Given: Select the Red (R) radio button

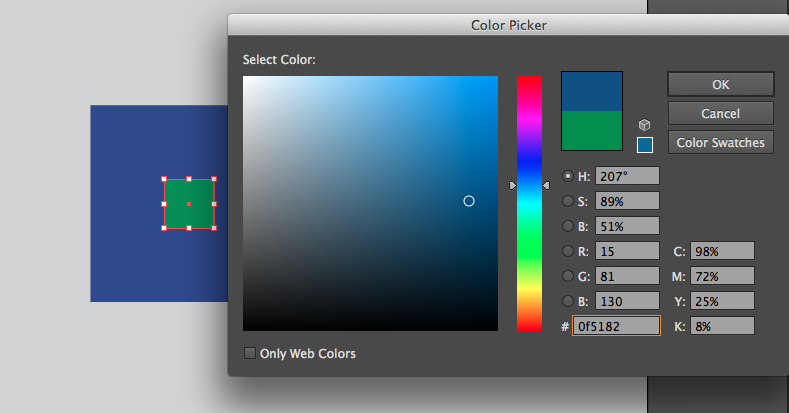Looking at the screenshot, I should click(x=569, y=251).
